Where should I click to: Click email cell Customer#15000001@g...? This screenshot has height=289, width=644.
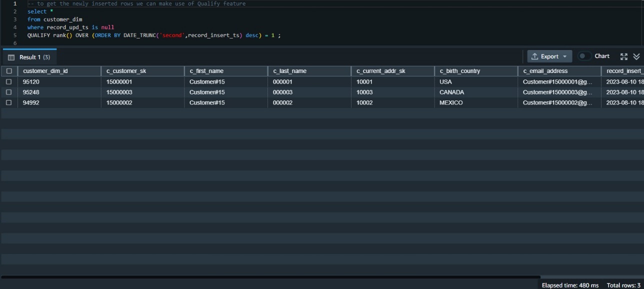[559, 81]
